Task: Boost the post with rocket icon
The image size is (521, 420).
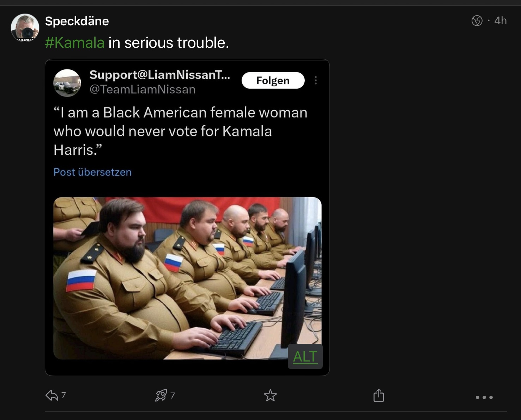Action: [161, 395]
